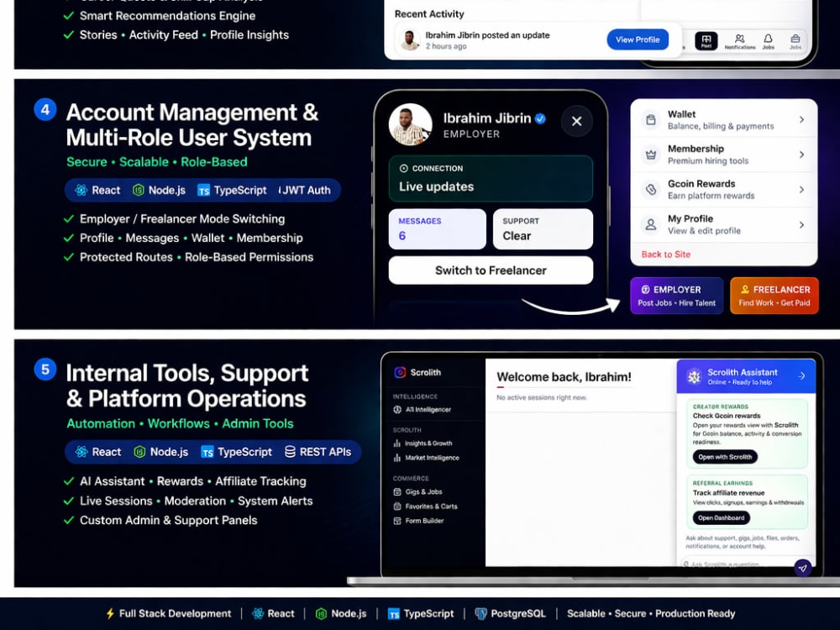Click the AI Intelligence sidebar icon

pyautogui.click(x=397, y=410)
